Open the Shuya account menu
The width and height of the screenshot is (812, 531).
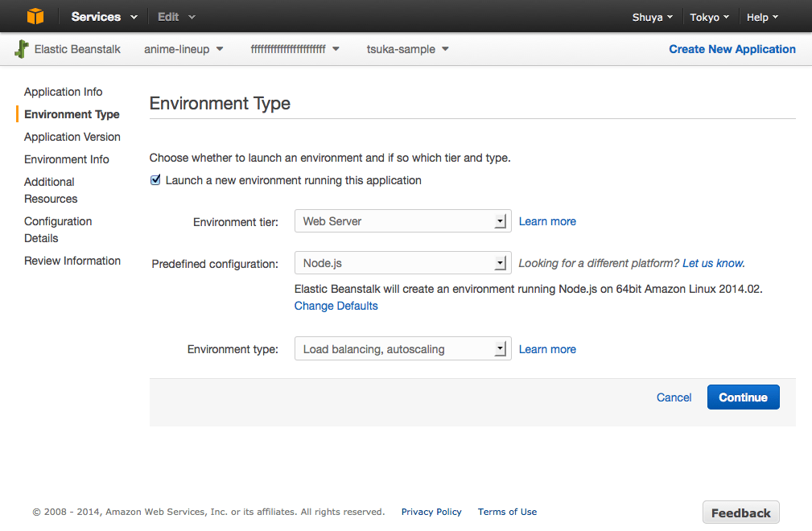(652, 17)
